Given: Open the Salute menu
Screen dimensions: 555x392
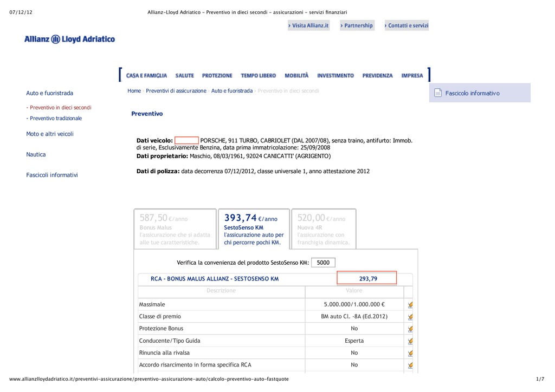Looking at the screenshot, I should (x=184, y=76).
